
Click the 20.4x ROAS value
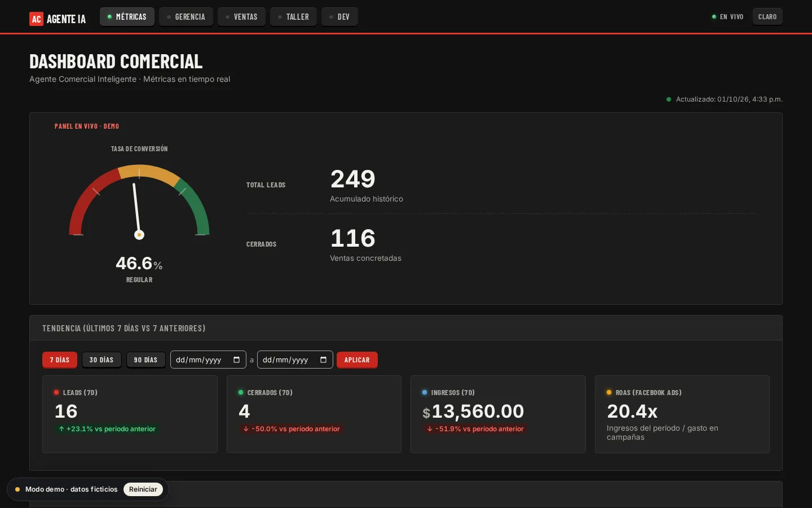[x=632, y=411]
